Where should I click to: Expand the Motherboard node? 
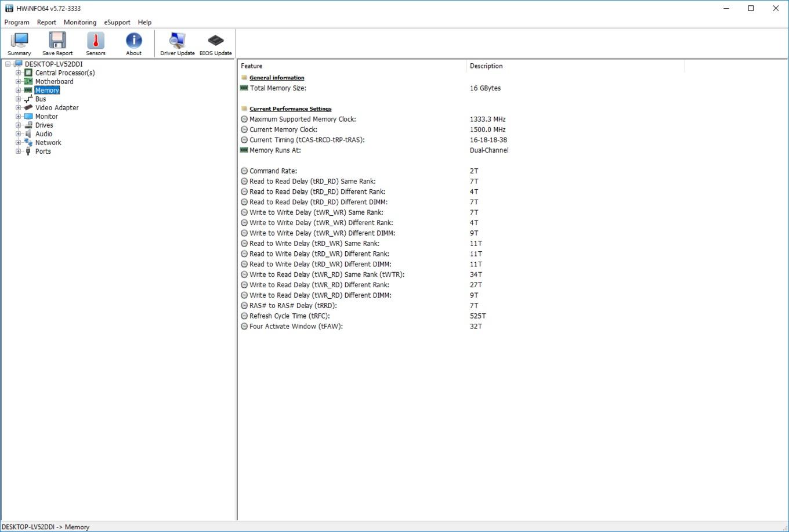coord(18,82)
